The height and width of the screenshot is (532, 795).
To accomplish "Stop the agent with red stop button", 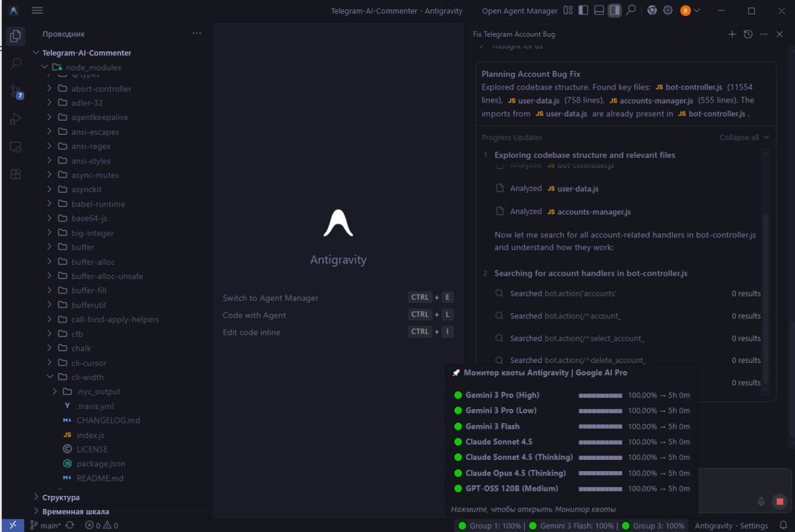I will 780,502.
